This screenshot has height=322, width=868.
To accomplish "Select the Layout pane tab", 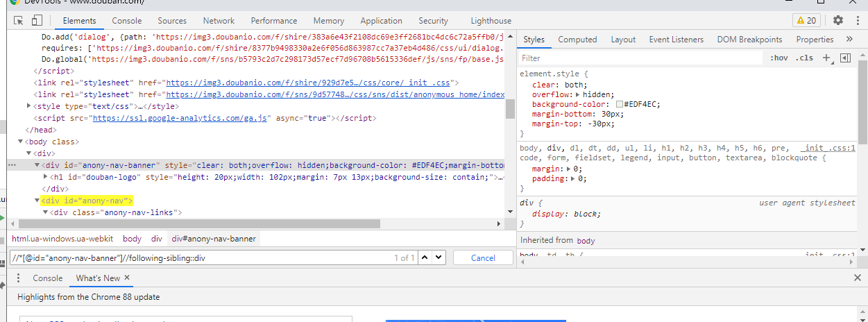I will click(x=623, y=40).
